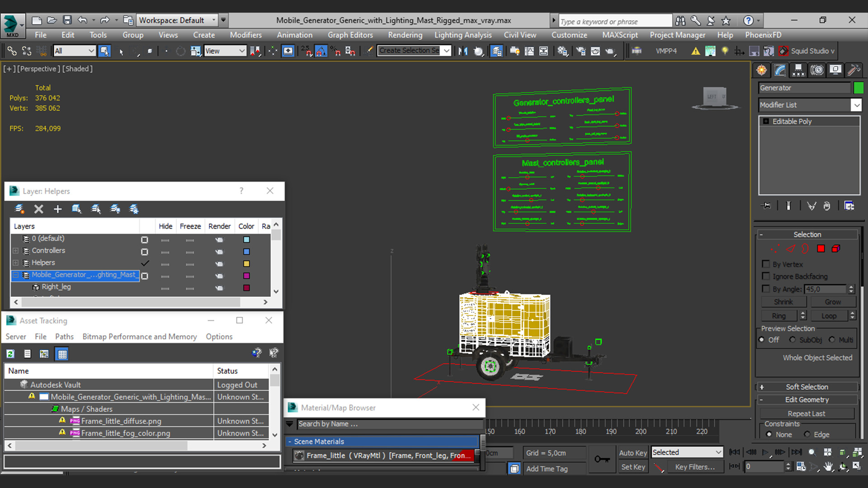Image resolution: width=868 pixels, height=488 pixels.
Task: Click the Open file folder icon
Action: click(52, 20)
